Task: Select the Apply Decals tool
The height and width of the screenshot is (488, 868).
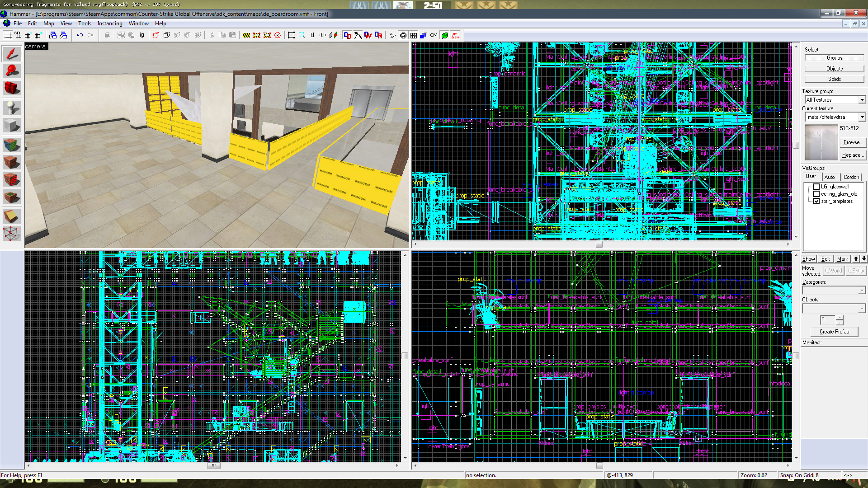Action: (x=12, y=179)
